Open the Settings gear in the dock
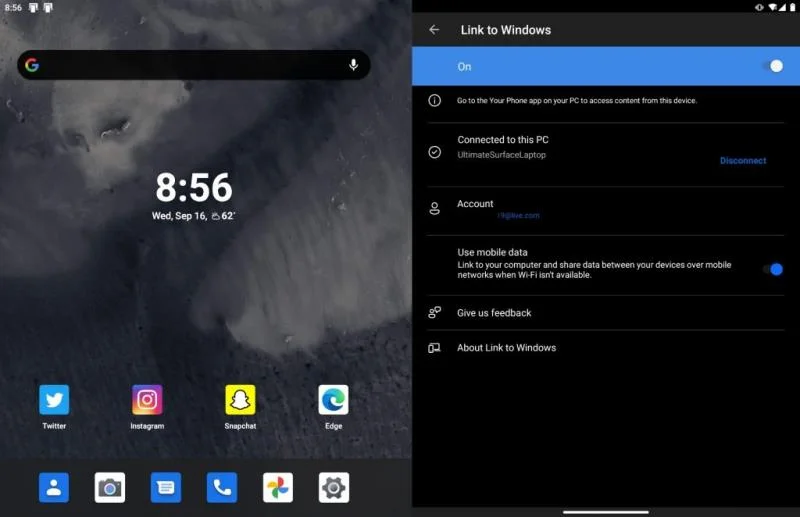This screenshot has width=800, height=517. point(334,487)
